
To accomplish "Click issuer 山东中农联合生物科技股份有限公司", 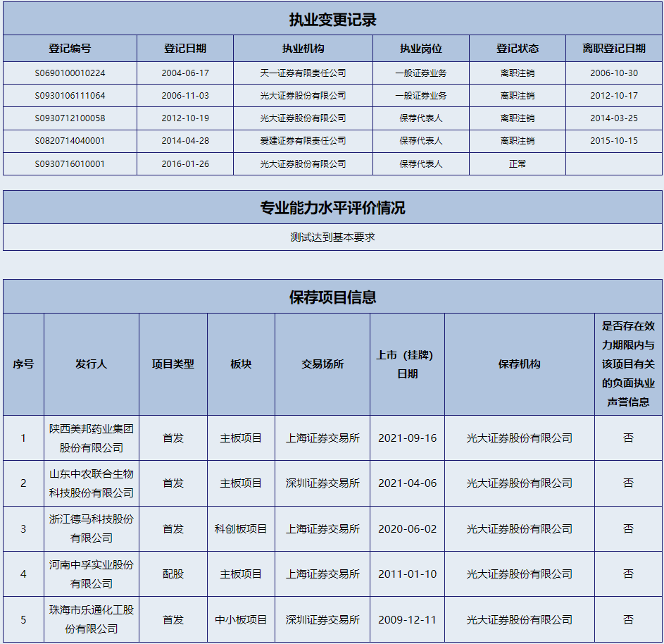I will click(91, 483).
